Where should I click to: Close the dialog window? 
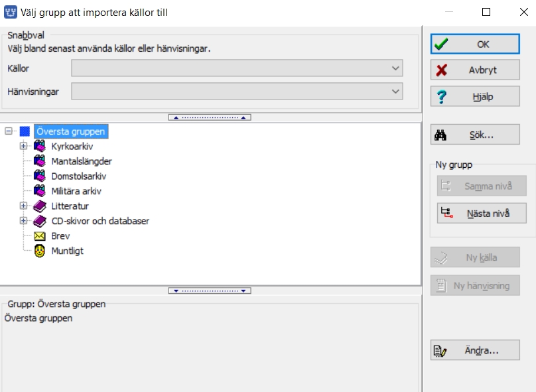coord(523,13)
